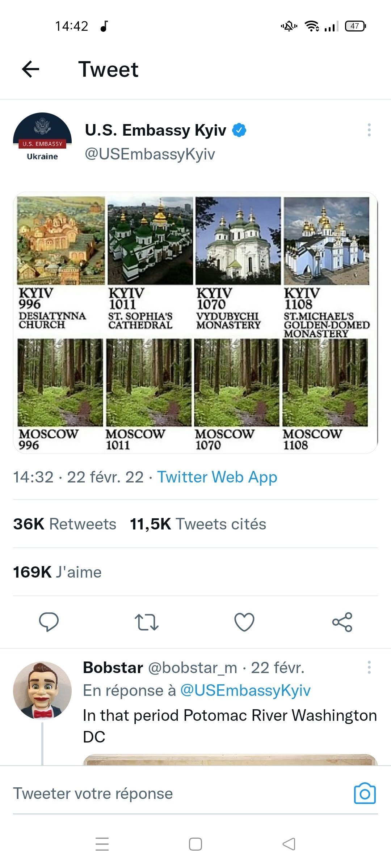The height and width of the screenshot is (868, 391).
Task: Open camera icon in reply bar
Action: point(365,794)
